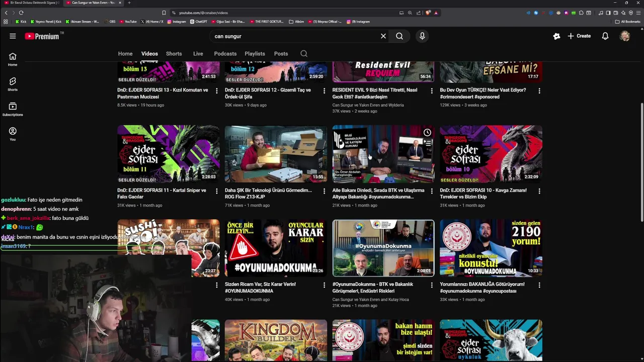This screenshot has height=362, width=644.
Task: Switch to the Bir Bavul Dolusu Elektronik Sigara tab
Action: tap(31, 3)
